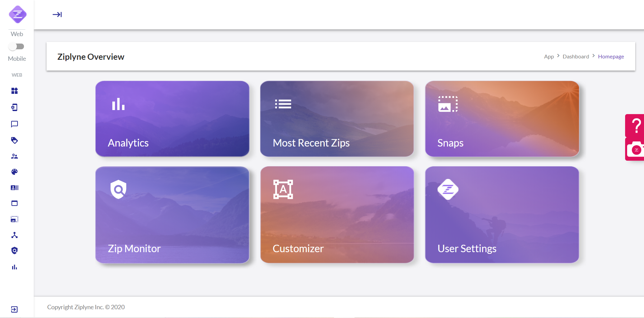Toggle the Web/Mobile switch
Image resolution: width=644 pixels, height=318 pixels.
pyautogui.click(x=17, y=46)
